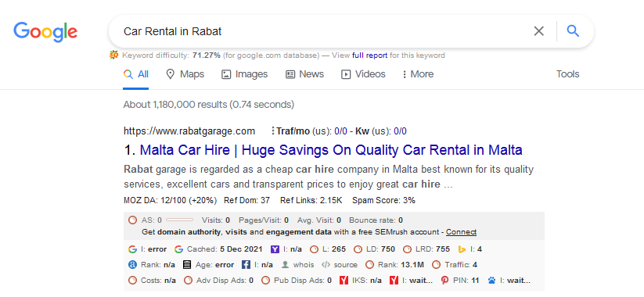Click the Spam Score: 3% text
This screenshot has width=644, height=297.
tap(383, 201)
